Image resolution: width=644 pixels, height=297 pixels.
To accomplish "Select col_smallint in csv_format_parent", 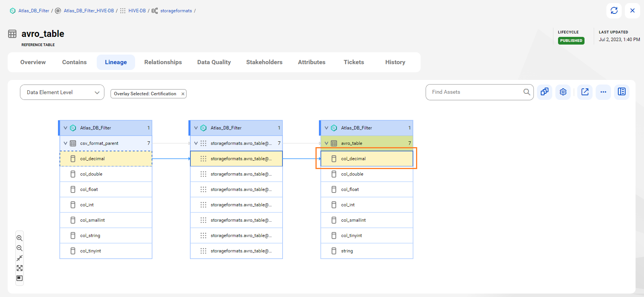I will pyautogui.click(x=106, y=220).
